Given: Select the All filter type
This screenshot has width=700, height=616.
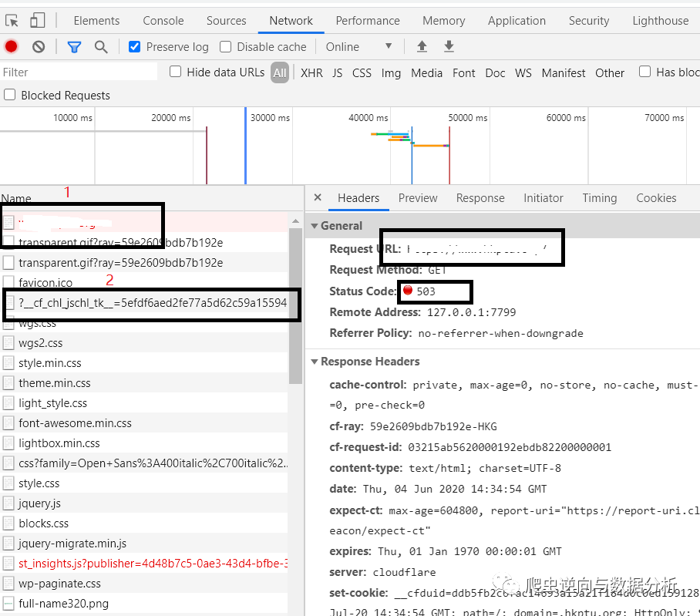Looking at the screenshot, I should point(280,72).
